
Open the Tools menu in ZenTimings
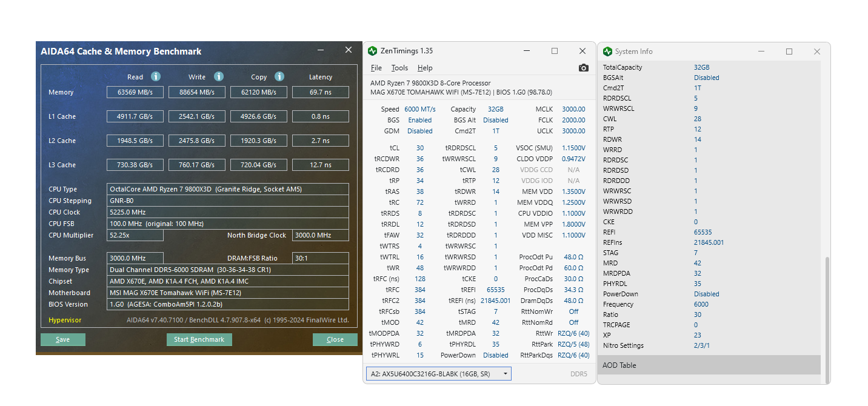click(x=399, y=68)
